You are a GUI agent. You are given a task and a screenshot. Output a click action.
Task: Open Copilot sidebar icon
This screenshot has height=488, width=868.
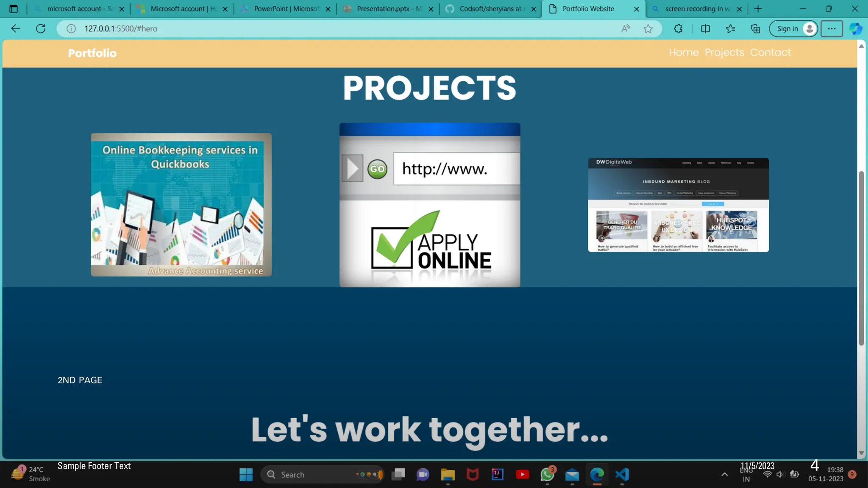(x=855, y=29)
